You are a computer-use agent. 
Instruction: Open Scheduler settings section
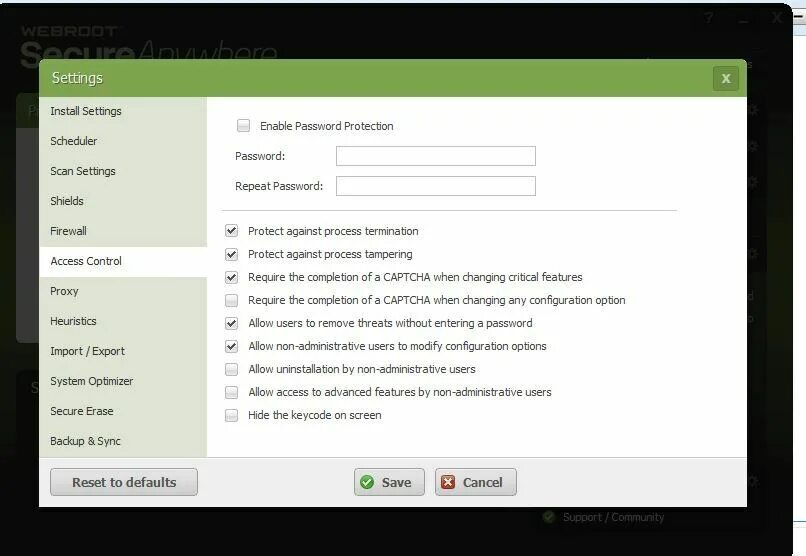(x=123, y=141)
